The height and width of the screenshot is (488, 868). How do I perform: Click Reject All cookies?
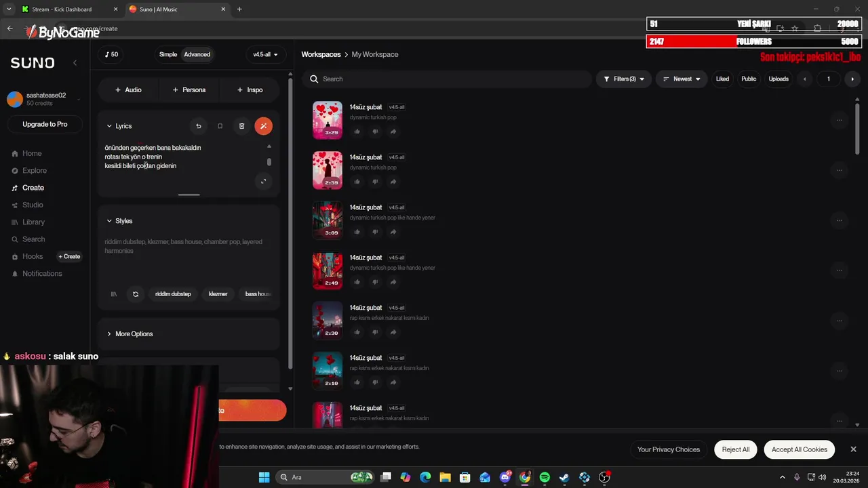coord(736,449)
